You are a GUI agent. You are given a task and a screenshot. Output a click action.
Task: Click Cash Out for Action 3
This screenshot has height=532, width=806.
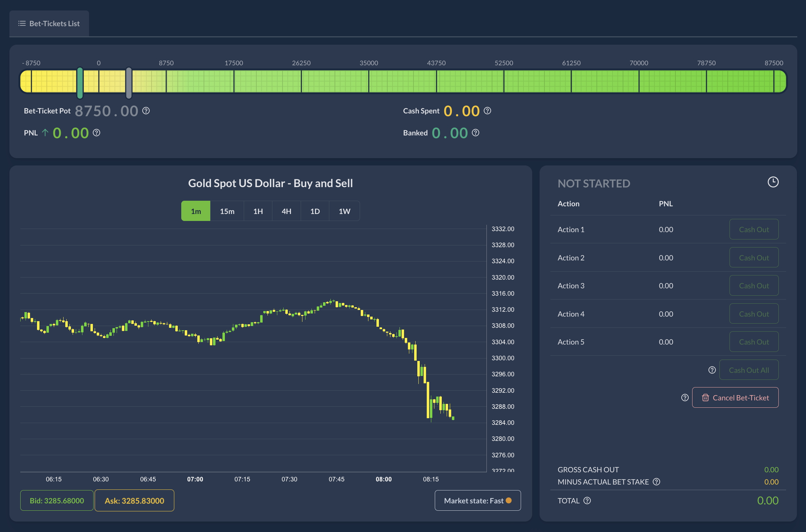click(754, 286)
